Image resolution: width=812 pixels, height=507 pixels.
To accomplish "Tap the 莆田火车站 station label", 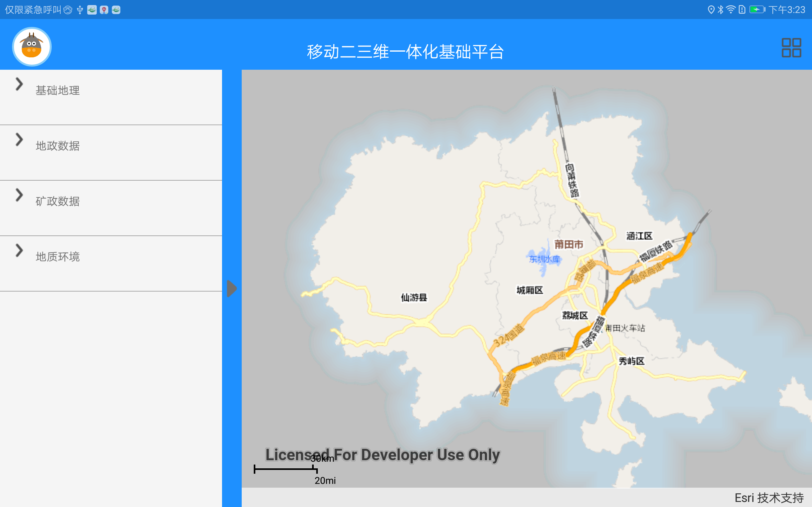I will 625,328.
